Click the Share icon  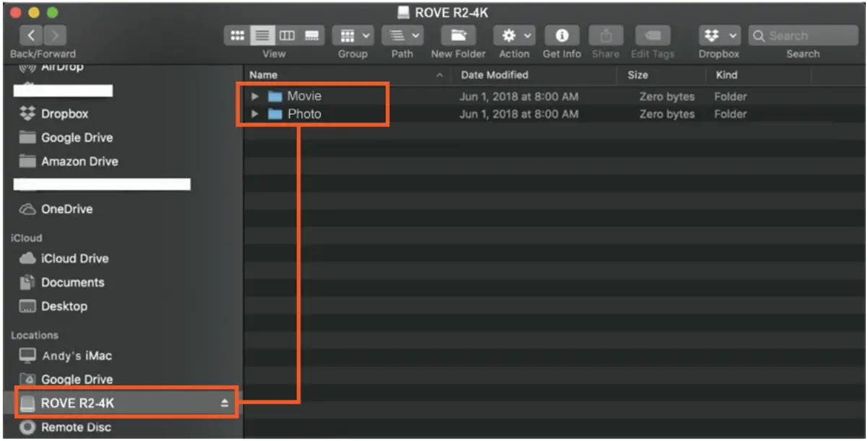pos(606,35)
